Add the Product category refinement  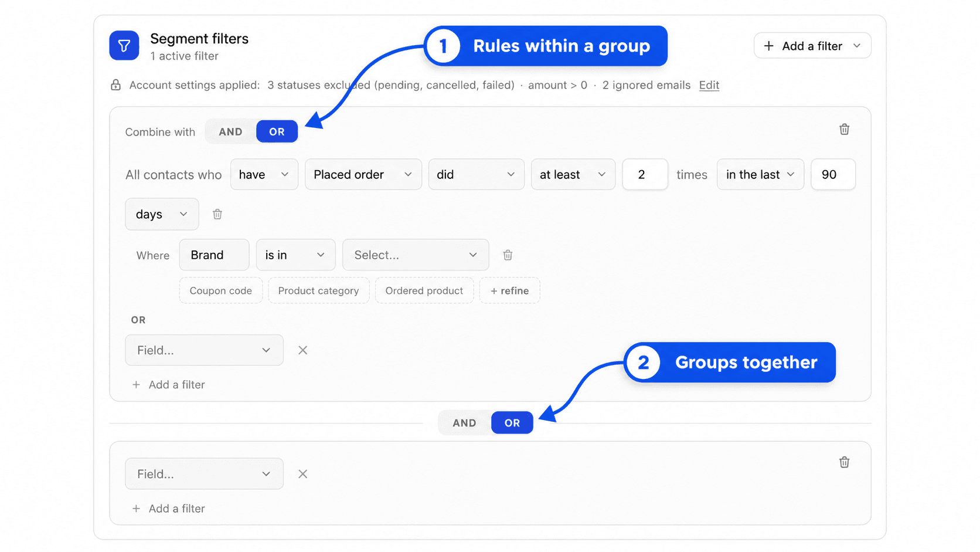(318, 290)
